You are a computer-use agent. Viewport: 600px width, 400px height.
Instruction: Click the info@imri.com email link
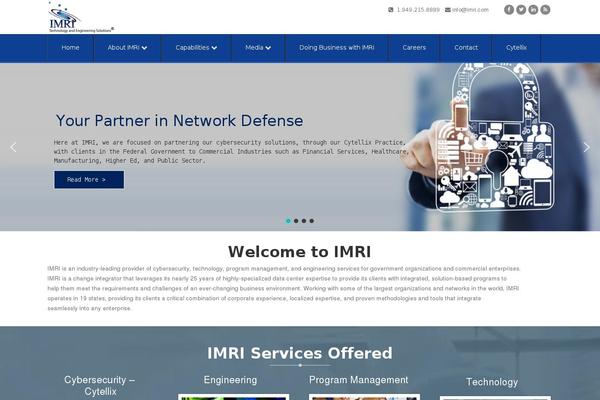pos(470,10)
